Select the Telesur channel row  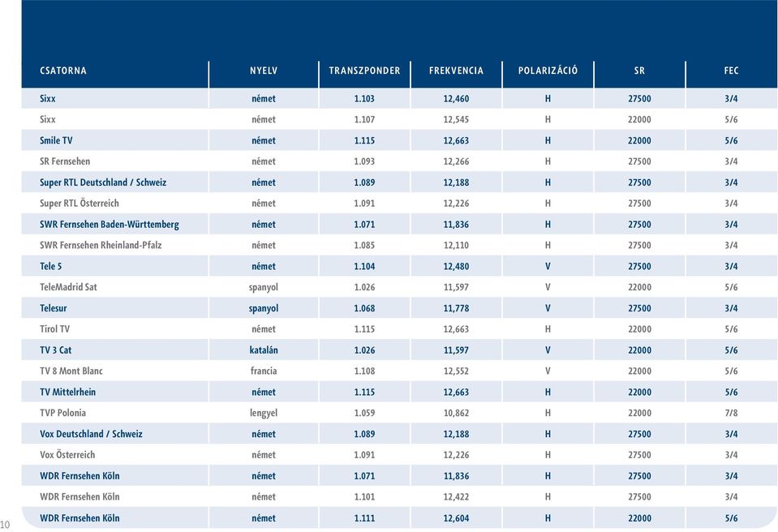399,308
